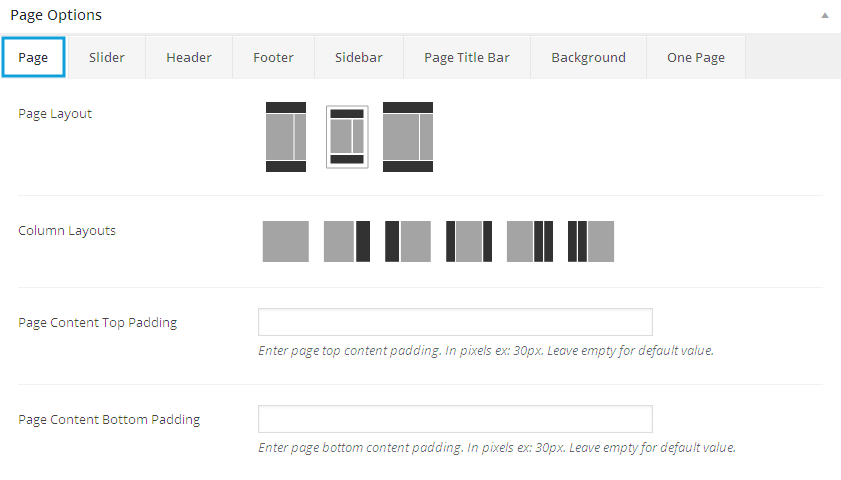Switch to the Background tab
This screenshot has width=841, height=480.
[588, 57]
